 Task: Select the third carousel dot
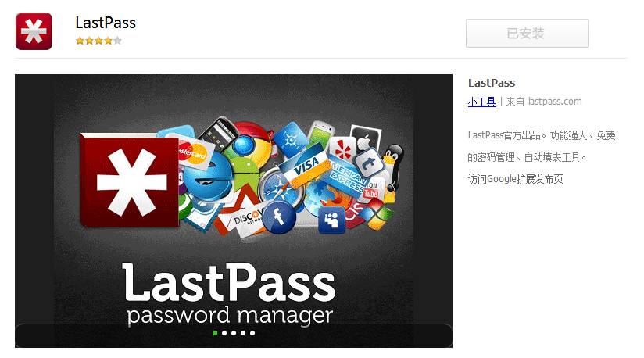(234, 333)
